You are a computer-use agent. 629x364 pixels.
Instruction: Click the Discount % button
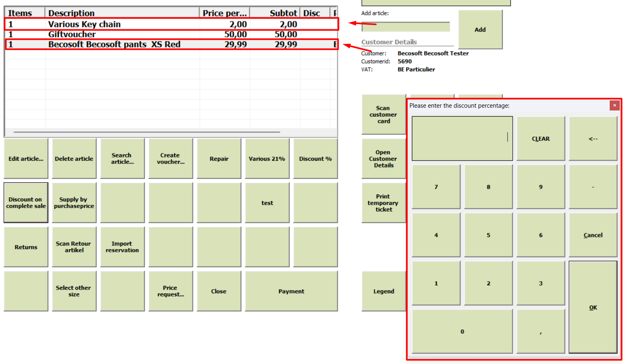[x=315, y=159]
